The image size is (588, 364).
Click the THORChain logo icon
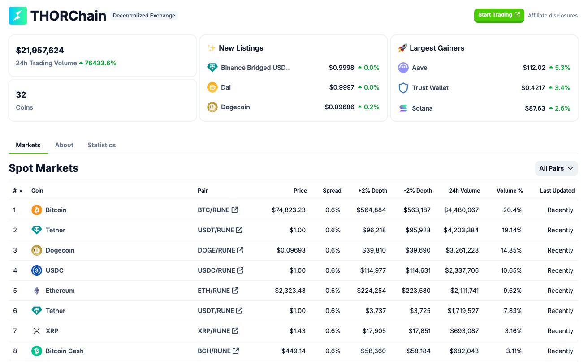click(x=18, y=16)
